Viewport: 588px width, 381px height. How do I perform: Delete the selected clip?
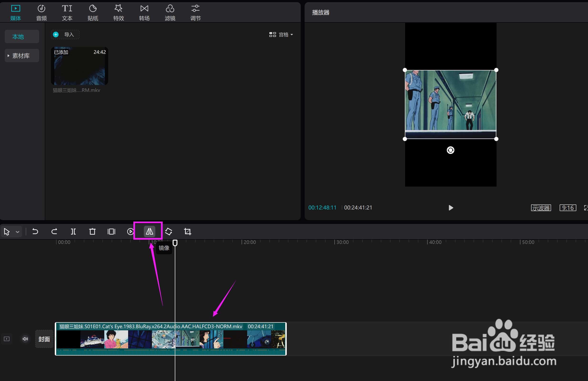[x=92, y=232]
